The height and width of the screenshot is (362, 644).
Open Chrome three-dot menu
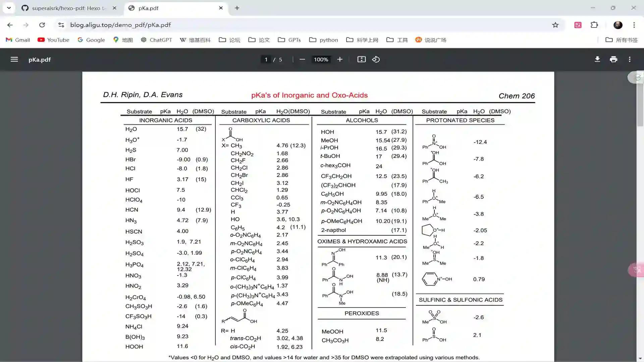click(634, 25)
